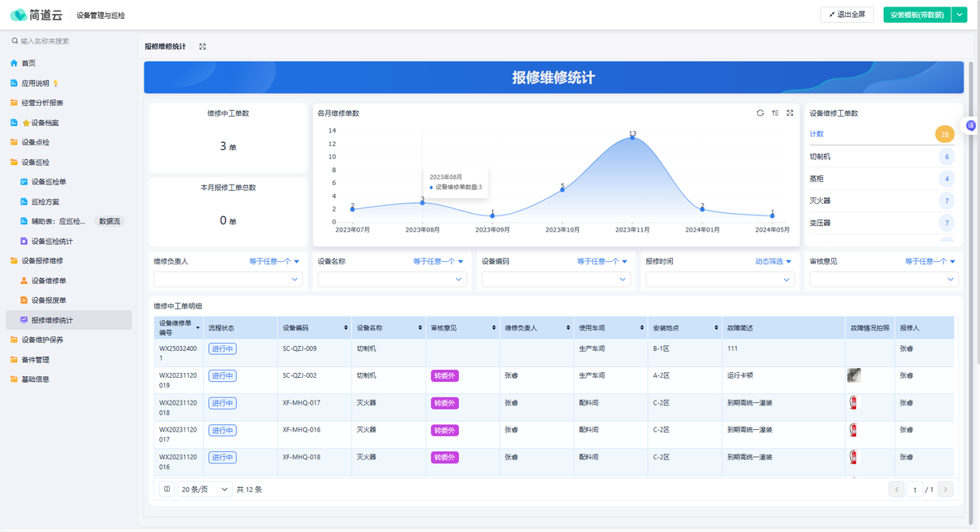Image resolution: width=980 pixels, height=532 pixels.
Task: Sort table by 审核意见 column
Action: (x=494, y=328)
